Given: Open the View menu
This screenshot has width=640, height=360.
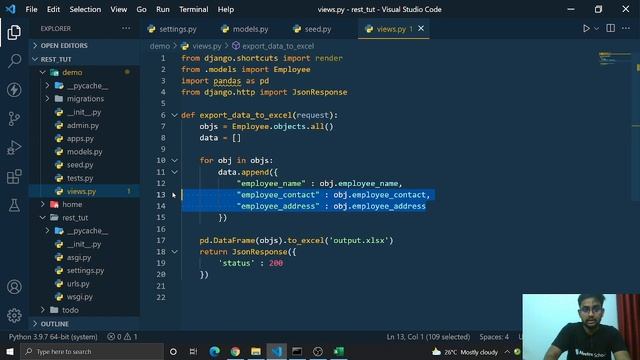Looking at the screenshot, I should tap(118, 9).
